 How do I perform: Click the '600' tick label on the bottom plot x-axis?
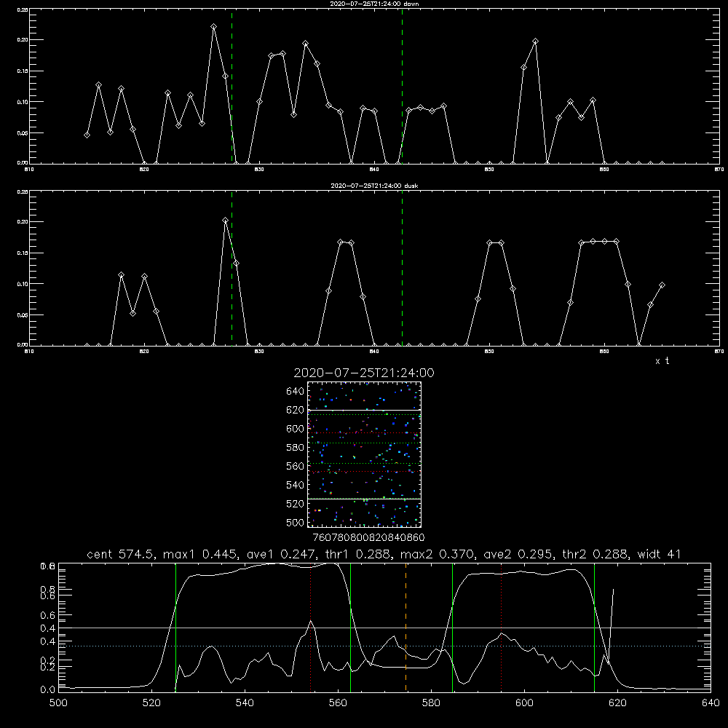524,703
